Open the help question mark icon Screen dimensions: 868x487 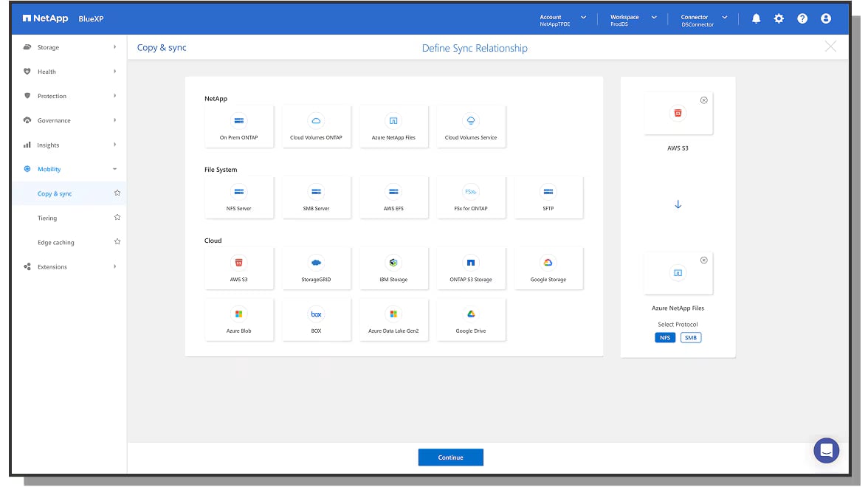point(802,19)
